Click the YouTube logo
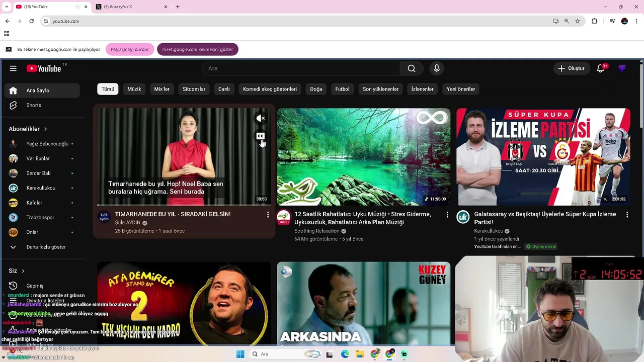Screen dimensions: 644x362 (x=44, y=68)
